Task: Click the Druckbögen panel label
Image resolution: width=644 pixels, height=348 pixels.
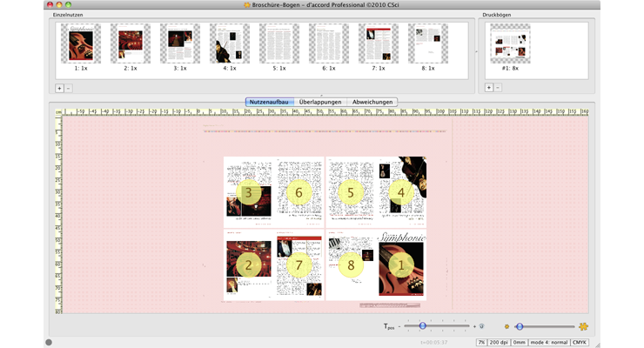Action: (x=497, y=15)
